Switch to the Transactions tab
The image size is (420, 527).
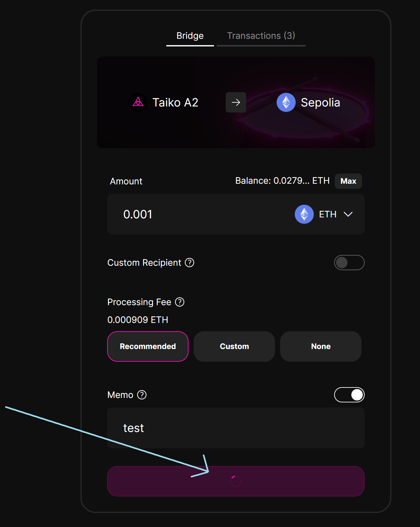point(261,36)
